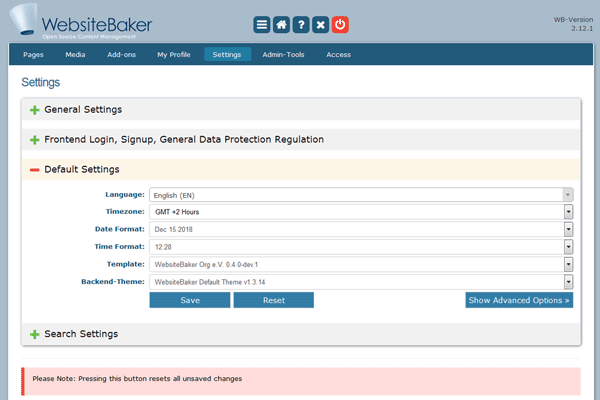The height and width of the screenshot is (400, 600).
Task: Save the default settings
Action: 190,300
